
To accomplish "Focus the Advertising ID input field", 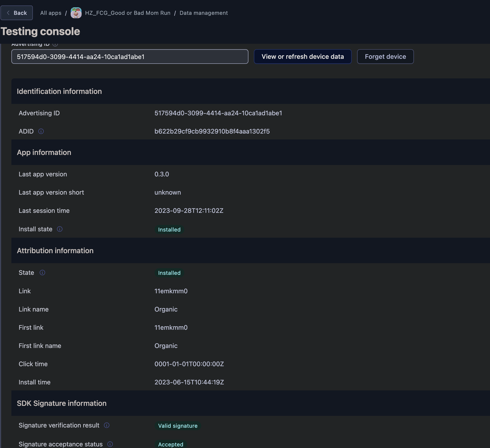I will click(129, 57).
